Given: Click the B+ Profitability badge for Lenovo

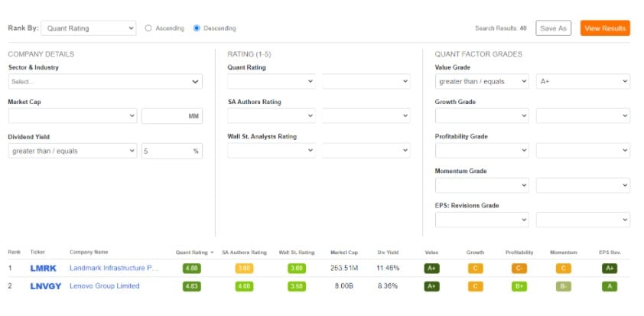Looking at the screenshot, I should pos(519,286).
